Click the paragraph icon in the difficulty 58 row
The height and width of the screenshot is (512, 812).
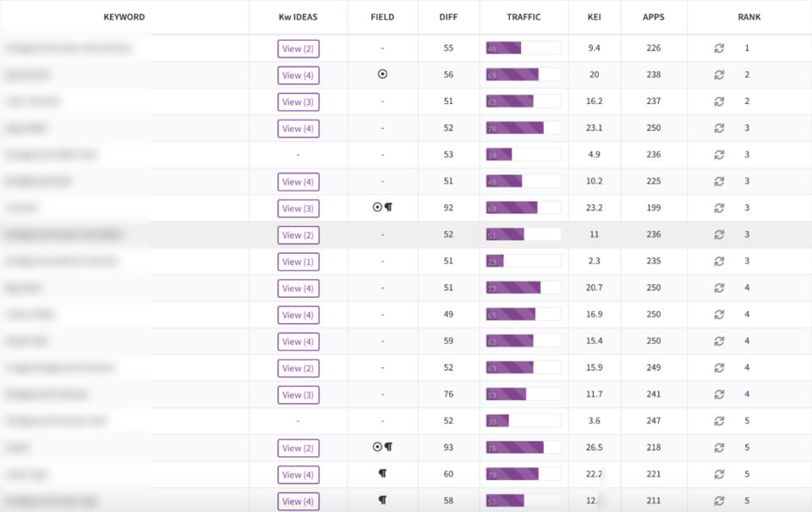(382, 500)
